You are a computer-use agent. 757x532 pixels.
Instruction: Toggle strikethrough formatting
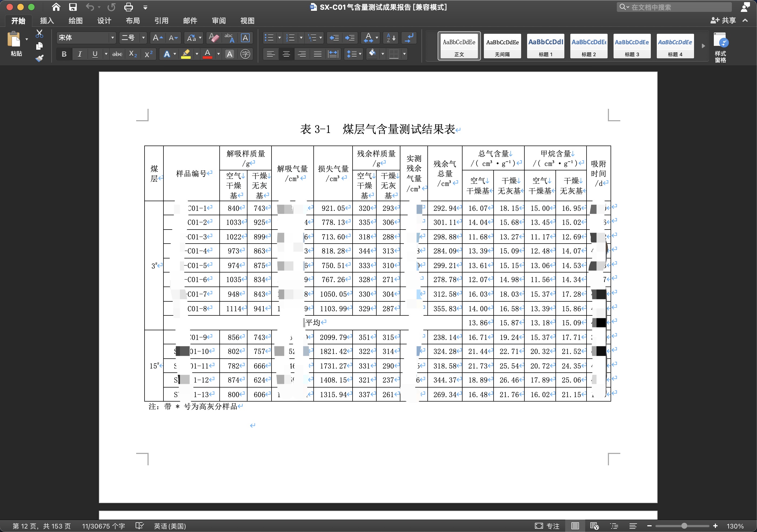coord(117,54)
